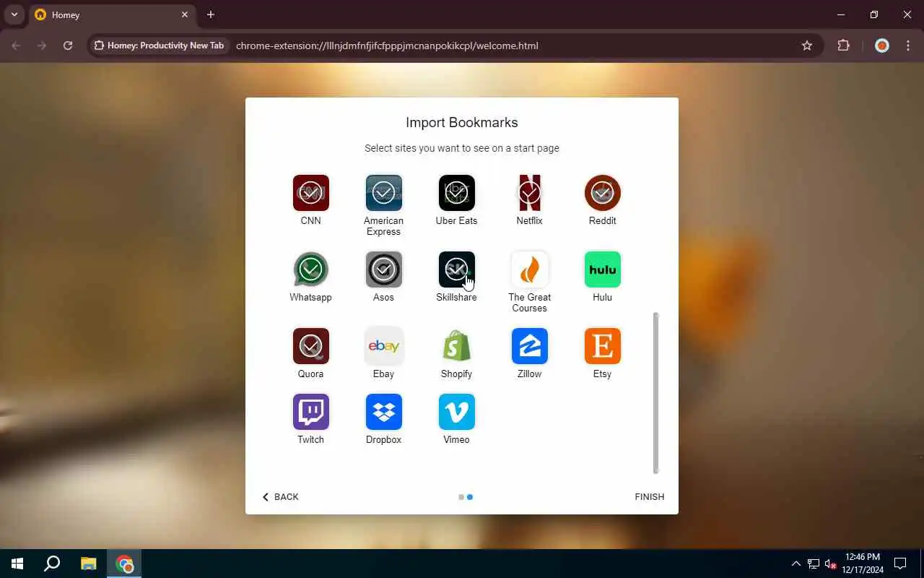
Task: Click the Chrome taskbar icon
Action: [x=124, y=564]
